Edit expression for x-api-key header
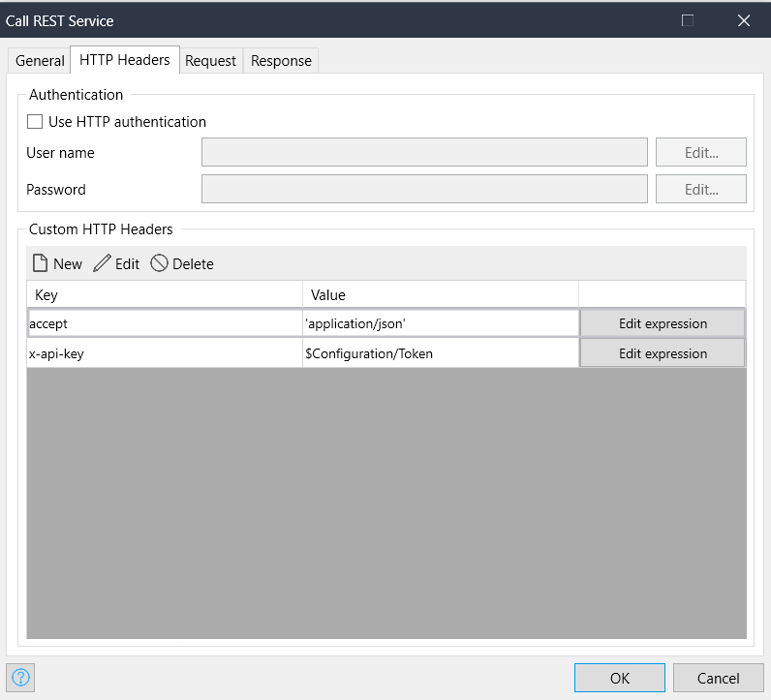Screen dimensions: 771x700 coord(663,353)
